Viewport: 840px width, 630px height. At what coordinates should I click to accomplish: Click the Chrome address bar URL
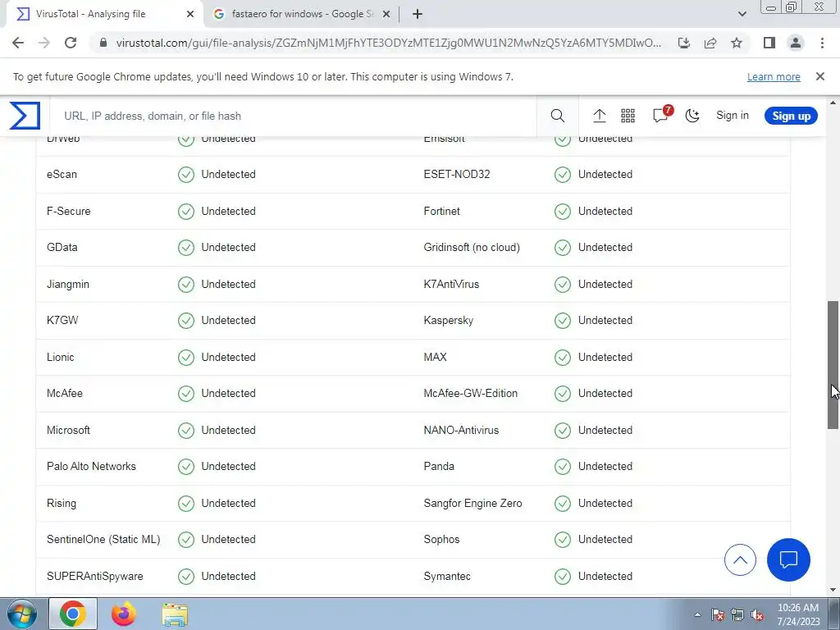point(388,43)
